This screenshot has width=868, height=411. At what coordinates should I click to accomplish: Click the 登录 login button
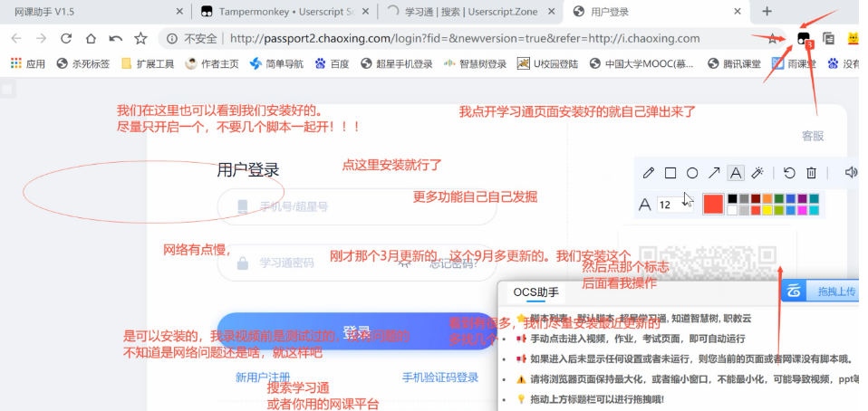[357, 331]
